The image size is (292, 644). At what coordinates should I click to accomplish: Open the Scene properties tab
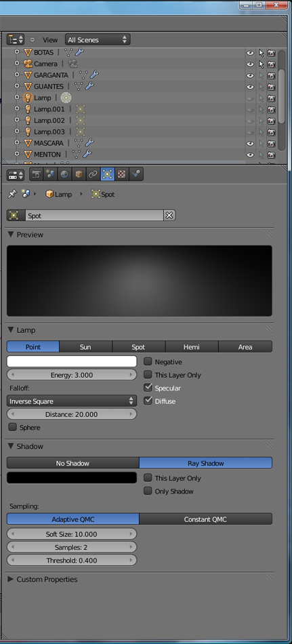(x=51, y=174)
